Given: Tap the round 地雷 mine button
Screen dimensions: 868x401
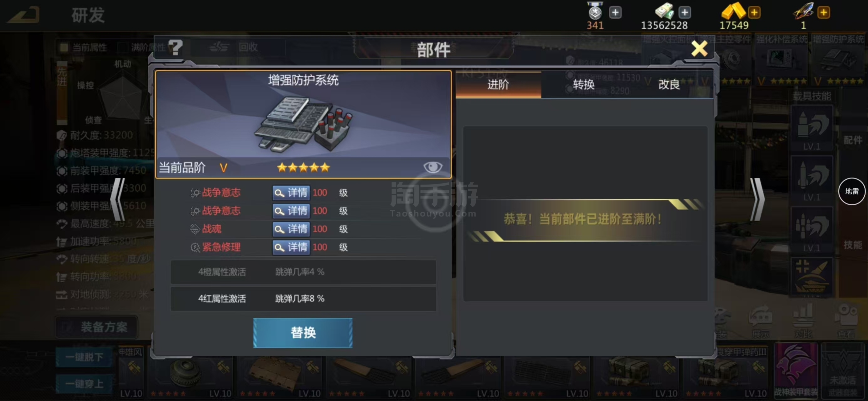Looking at the screenshot, I should (x=852, y=191).
